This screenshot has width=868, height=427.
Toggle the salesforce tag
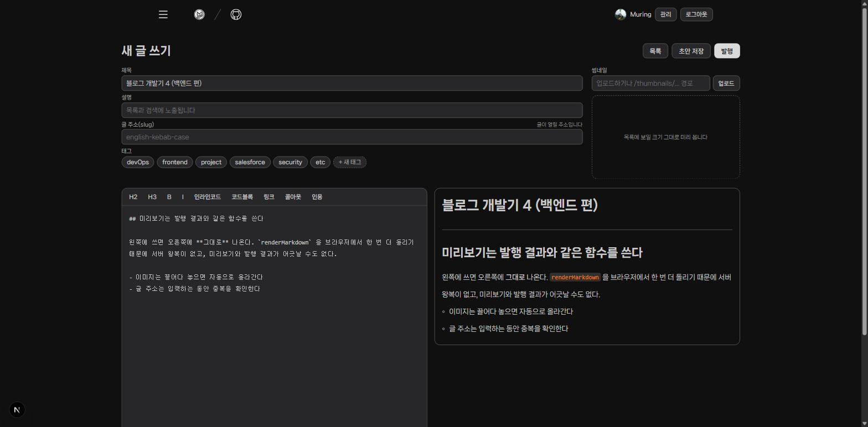(x=250, y=162)
